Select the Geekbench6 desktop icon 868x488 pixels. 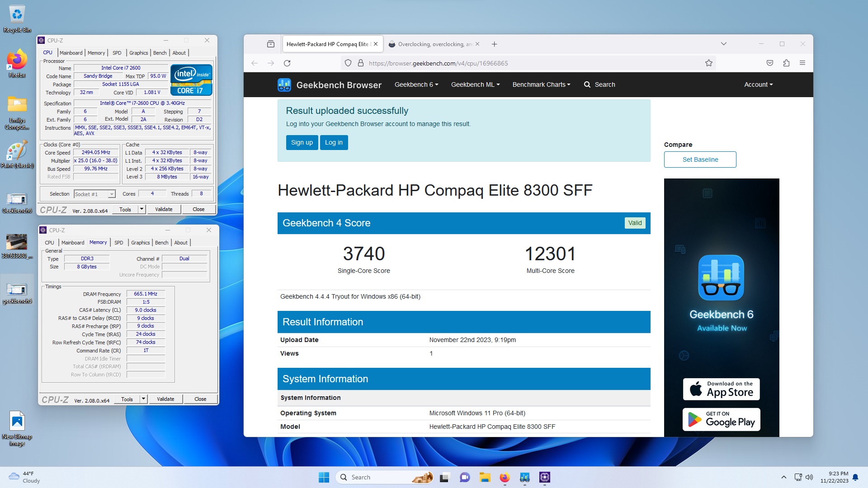tap(17, 202)
